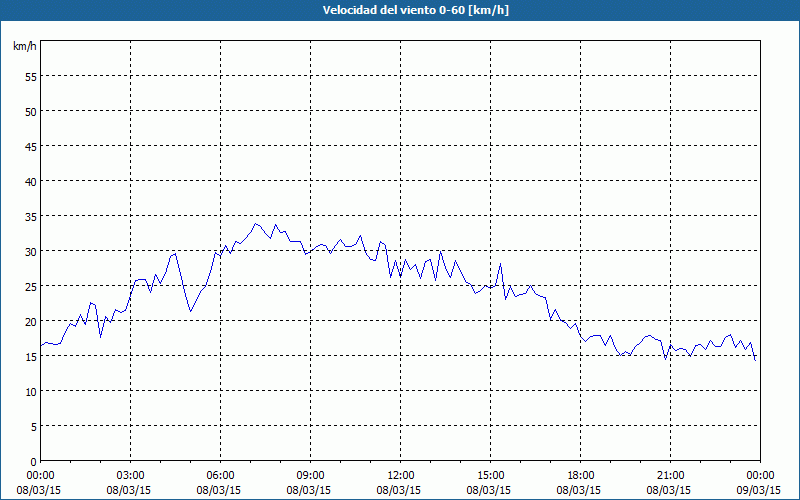The image size is (800, 500).
Task: Select the 30 value on y-axis
Action: pos(31,252)
